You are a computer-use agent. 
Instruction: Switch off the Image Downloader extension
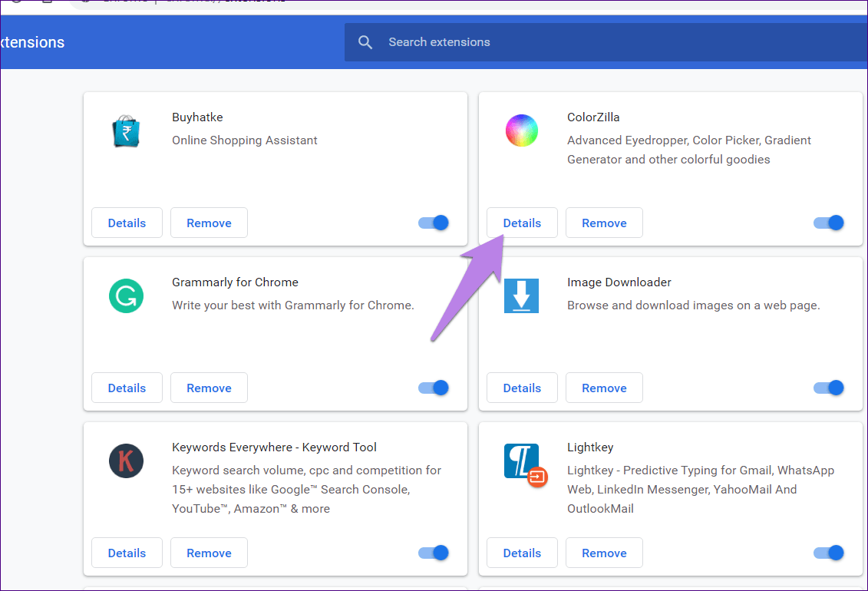[829, 388]
